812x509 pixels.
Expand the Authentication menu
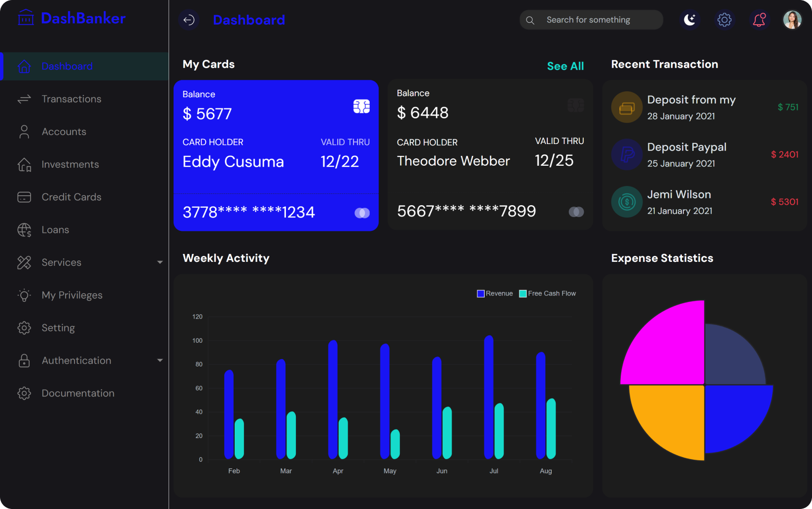coord(160,361)
